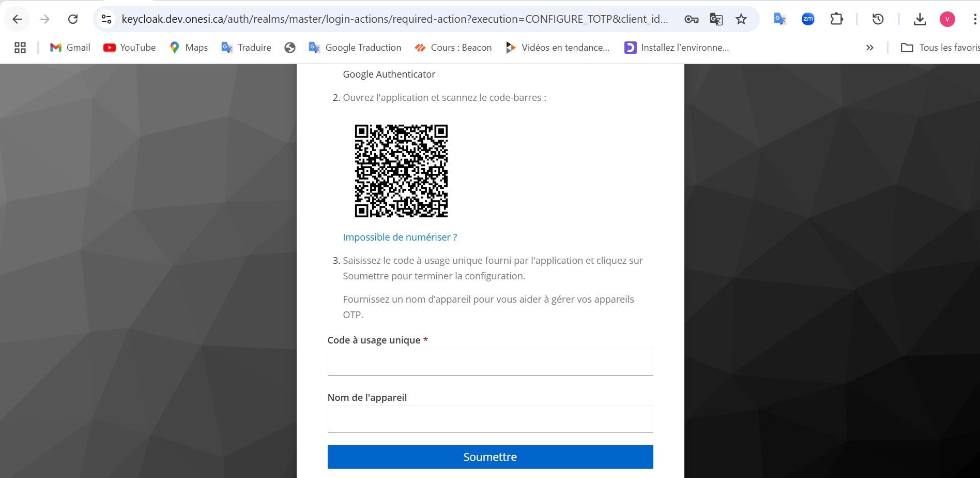The height and width of the screenshot is (478, 980).
Task: Click the browser back arrow
Action: 17,19
